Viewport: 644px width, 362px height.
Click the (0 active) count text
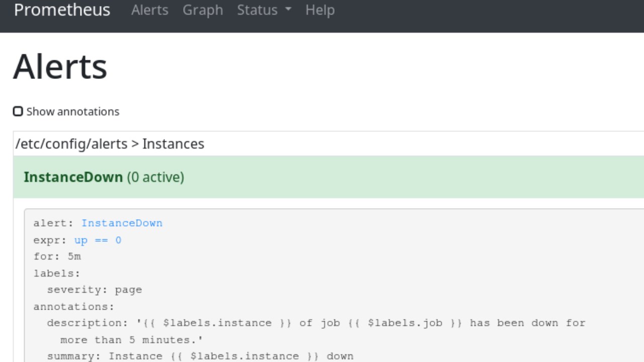pos(155,177)
